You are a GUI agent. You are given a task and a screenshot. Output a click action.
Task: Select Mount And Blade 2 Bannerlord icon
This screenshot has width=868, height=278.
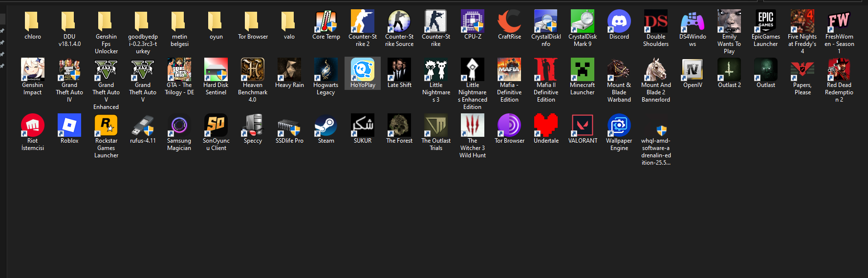coord(656,69)
